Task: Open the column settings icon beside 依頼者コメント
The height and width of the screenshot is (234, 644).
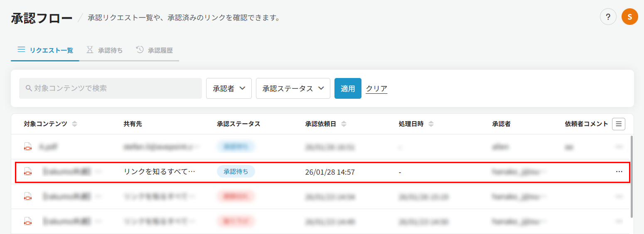Action: tap(619, 124)
